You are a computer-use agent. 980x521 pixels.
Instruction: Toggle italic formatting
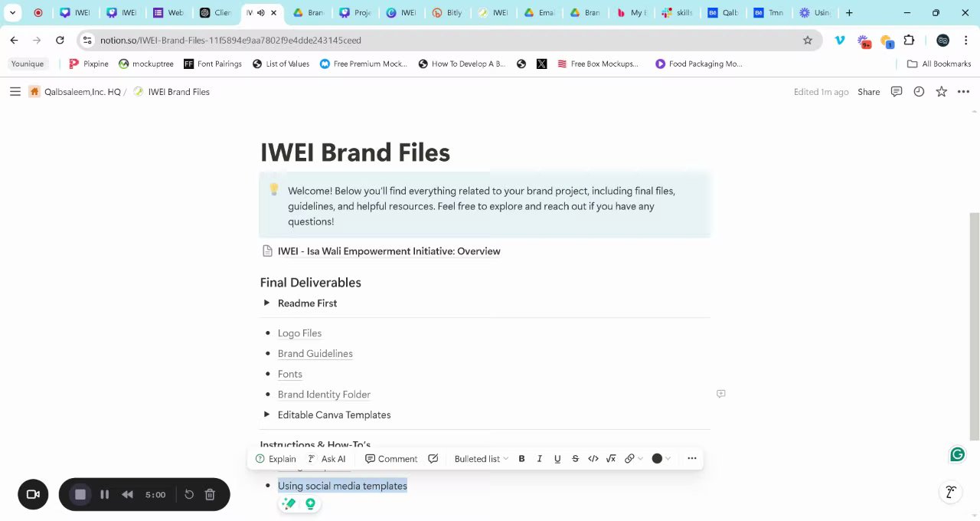tap(540, 459)
